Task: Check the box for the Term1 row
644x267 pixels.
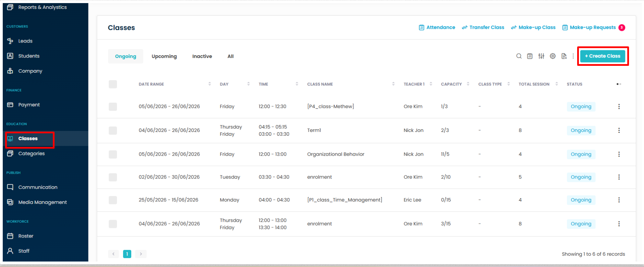Action: (x=113, y=131)
